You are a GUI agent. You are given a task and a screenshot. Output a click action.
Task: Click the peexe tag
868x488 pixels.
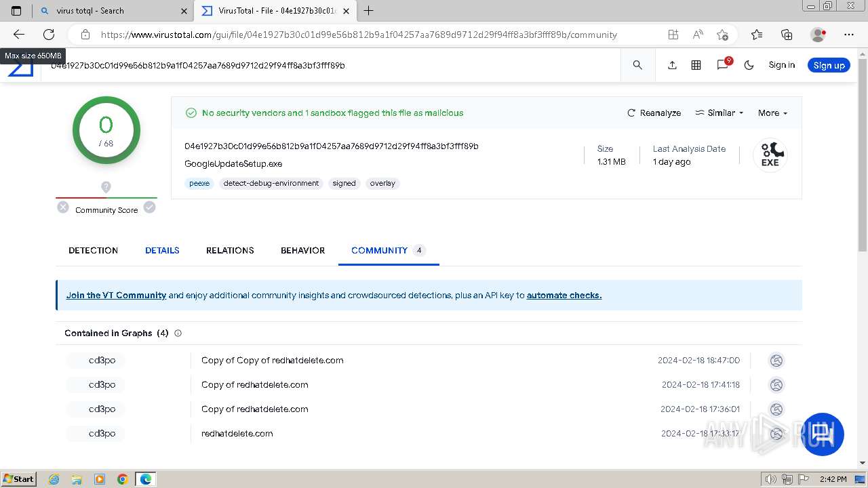[199, 183]
